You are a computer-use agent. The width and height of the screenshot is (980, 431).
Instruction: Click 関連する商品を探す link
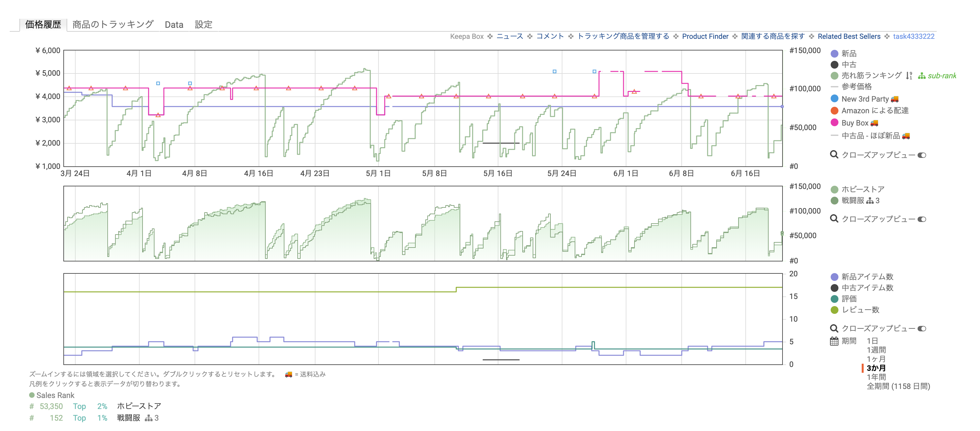(773, 36)
